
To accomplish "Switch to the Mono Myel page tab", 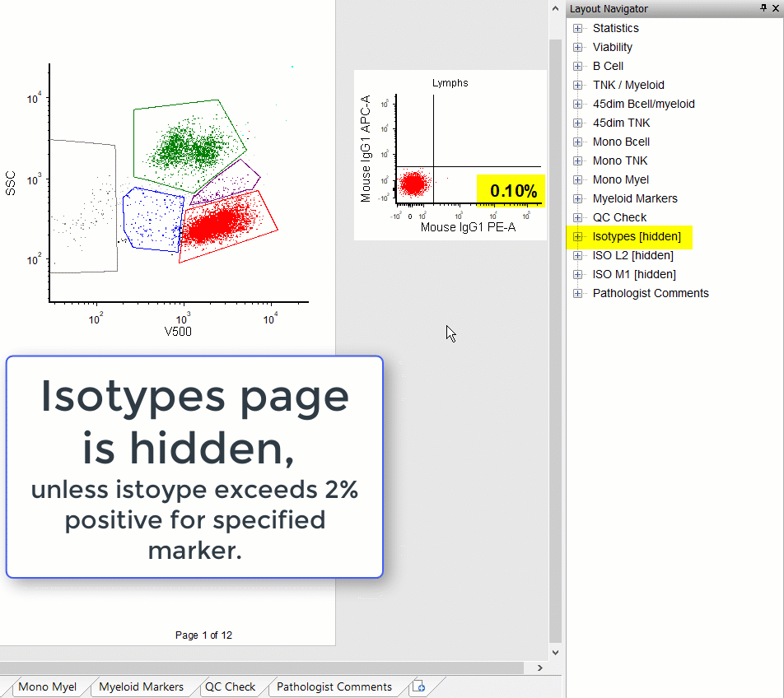I will tap(47, 686).
